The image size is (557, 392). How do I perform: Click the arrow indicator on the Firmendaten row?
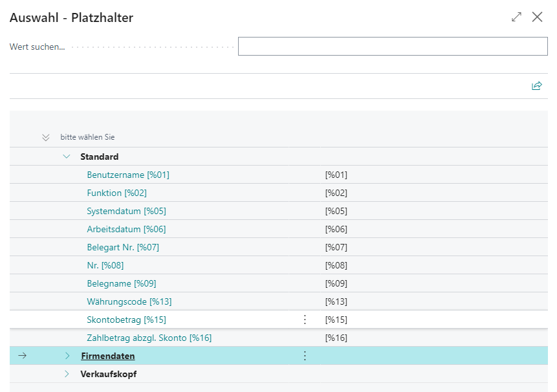[23, 356]
